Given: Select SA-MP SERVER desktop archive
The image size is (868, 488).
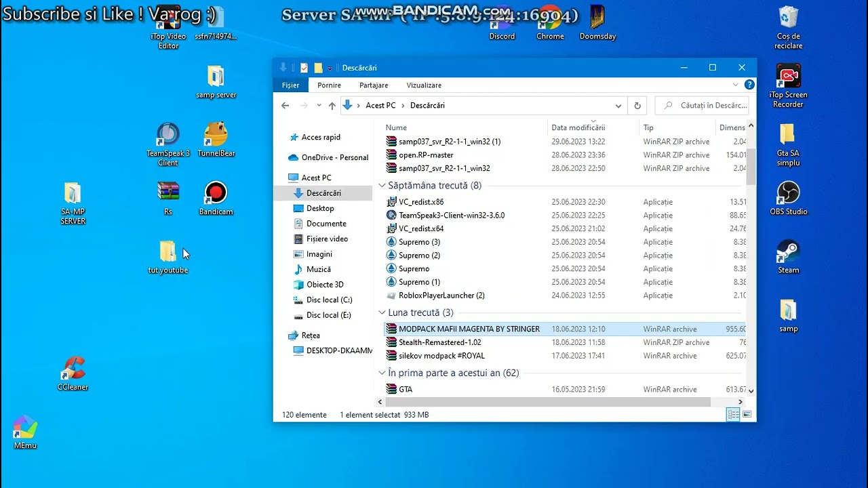Looking at the screenshot, I should pos(73,203).
